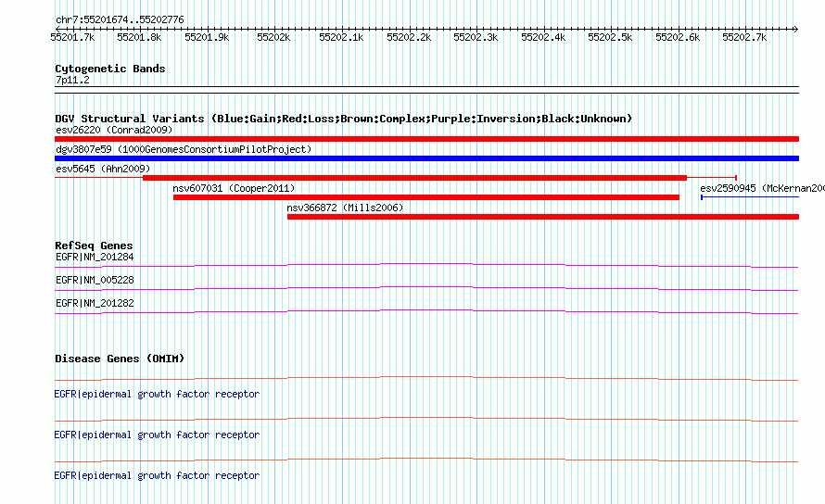Select the 55202.5k ruler tick label
825x504 pixels.
pos(610,37)
